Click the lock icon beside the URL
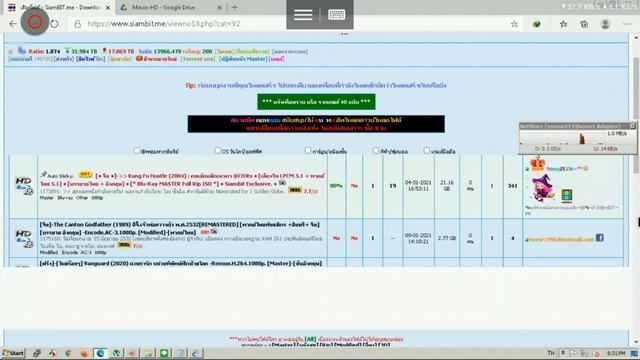 (x=77, y=24)
